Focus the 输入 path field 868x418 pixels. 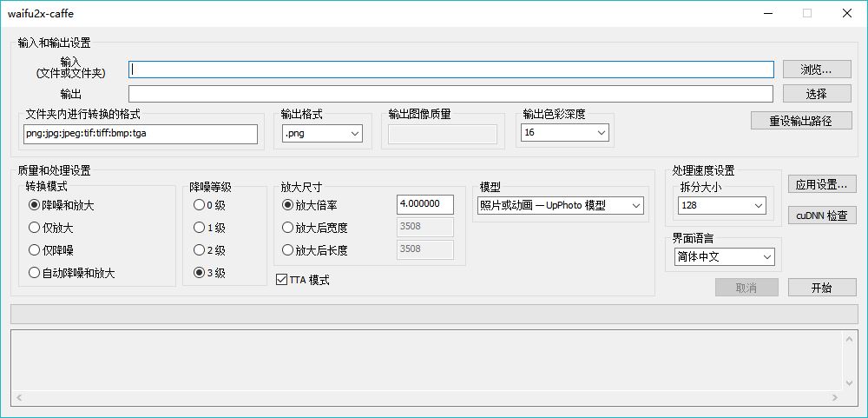(x=451, y=70)
